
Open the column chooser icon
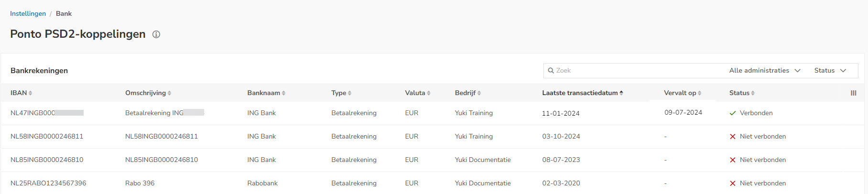coord(853,93)
